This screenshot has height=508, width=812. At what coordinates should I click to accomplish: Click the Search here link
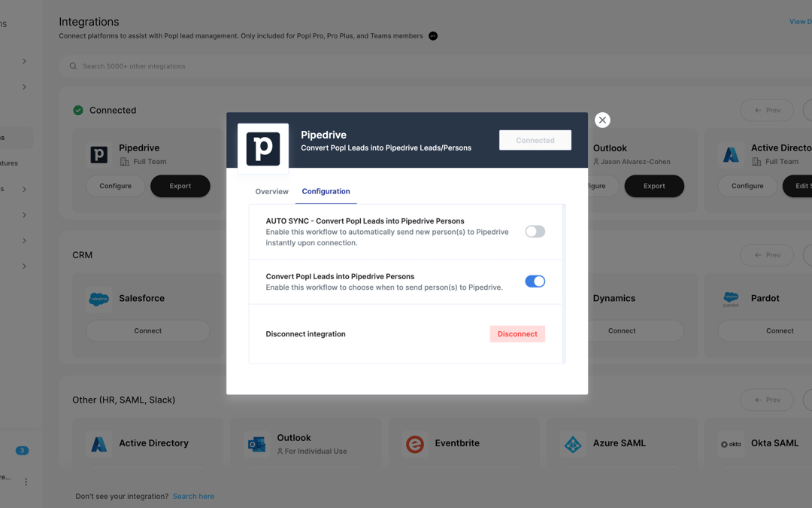tap(193, 496)
